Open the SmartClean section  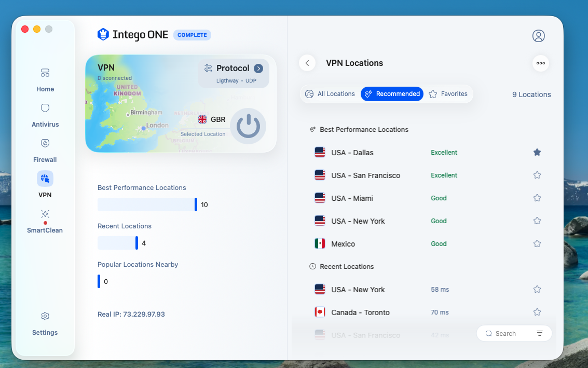coord(45,221)
